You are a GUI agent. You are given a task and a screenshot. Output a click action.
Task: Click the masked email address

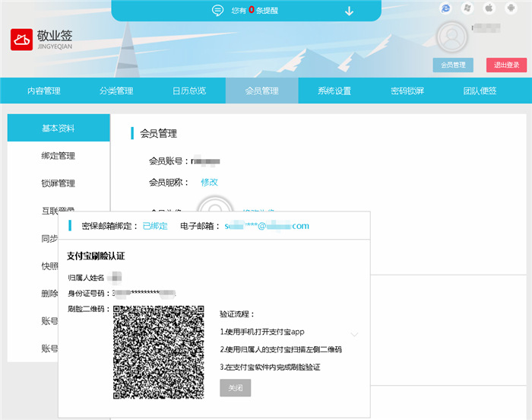(267, 226)
